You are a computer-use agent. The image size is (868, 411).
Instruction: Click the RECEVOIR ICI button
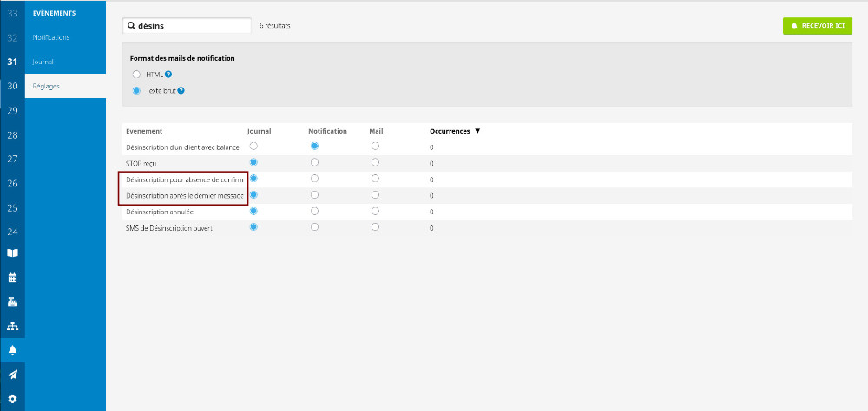pos(818,26)
